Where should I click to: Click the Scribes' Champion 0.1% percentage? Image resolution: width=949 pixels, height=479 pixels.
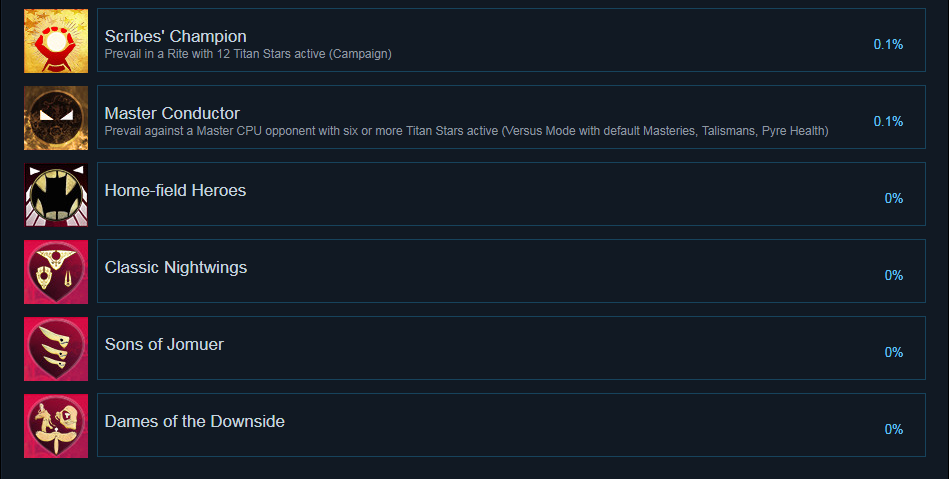[x=888, y=44]
